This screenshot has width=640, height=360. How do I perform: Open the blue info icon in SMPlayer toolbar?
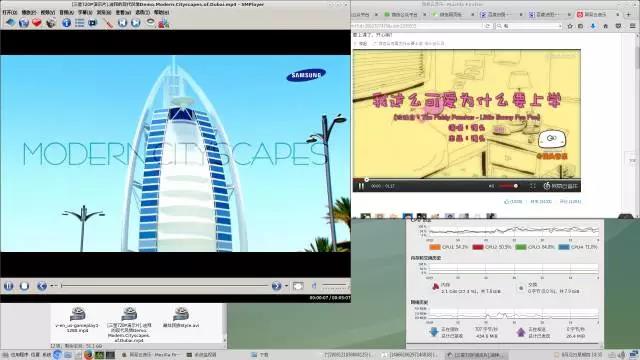pyautogui.click(x=66, y=23)
